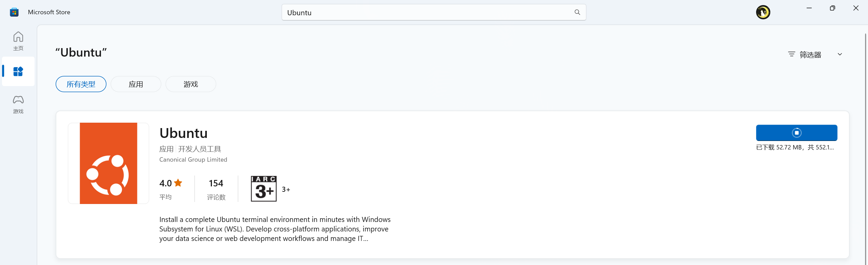Click the download progress status text

(x=795, y=147)
